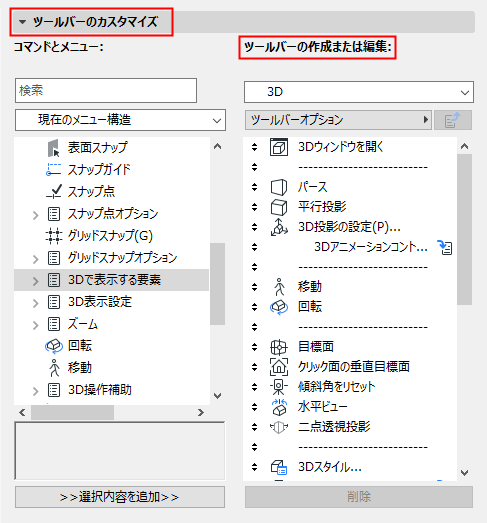
Task: Expand the ズーム tree item
Action: 36,325
